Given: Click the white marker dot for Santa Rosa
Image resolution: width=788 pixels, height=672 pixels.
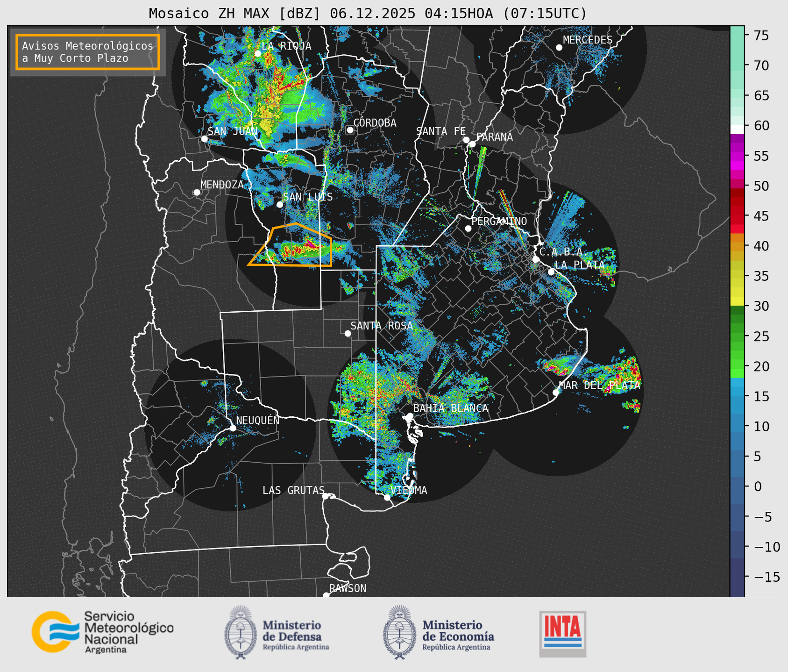Looking at the screenshot, I should coord(348,333).
